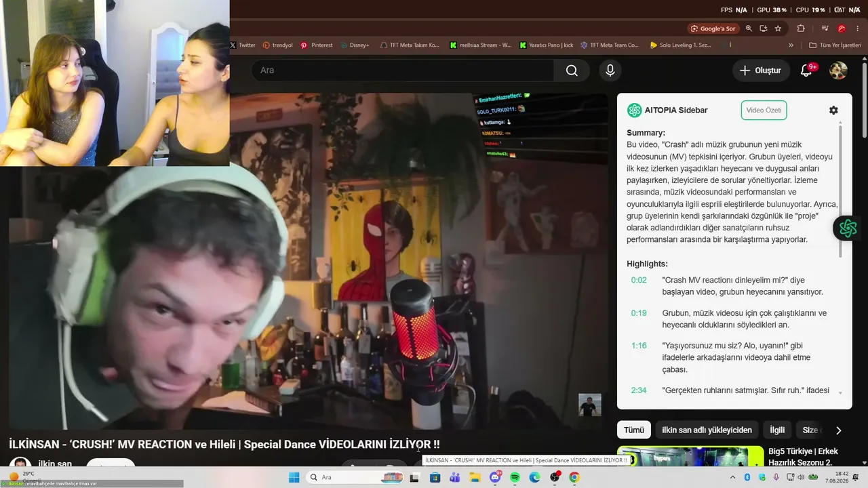Open the Big5 Türkiye | Erkek Hazırlık Sezonu title
868x488 pixels.
803,456
